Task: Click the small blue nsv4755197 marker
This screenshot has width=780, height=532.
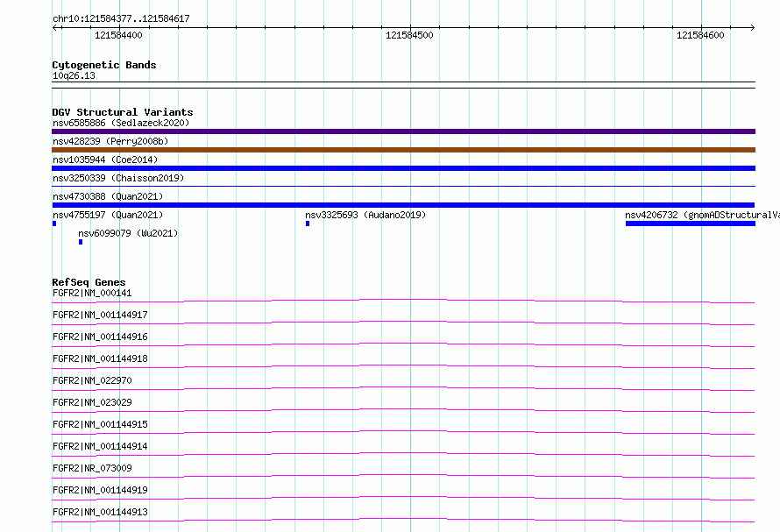Action: [54, 223]
